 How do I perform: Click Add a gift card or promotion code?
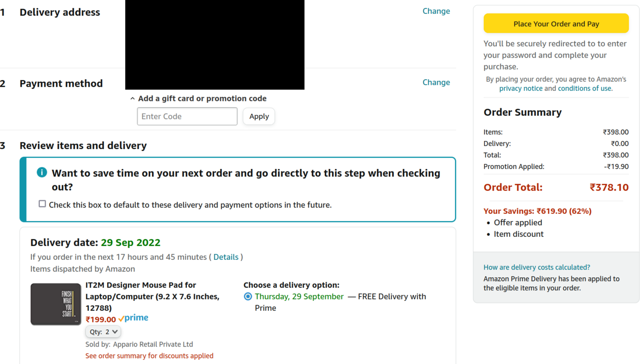pos(202,99)
